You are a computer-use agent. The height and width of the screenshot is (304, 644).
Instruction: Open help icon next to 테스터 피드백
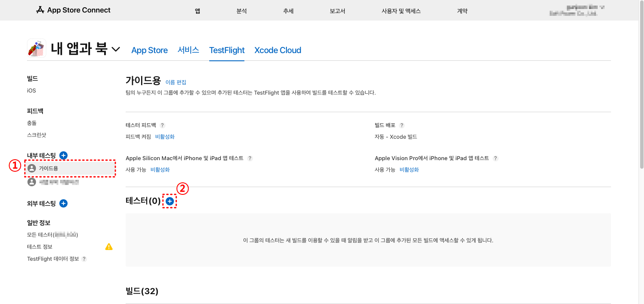tap(163, 125)
